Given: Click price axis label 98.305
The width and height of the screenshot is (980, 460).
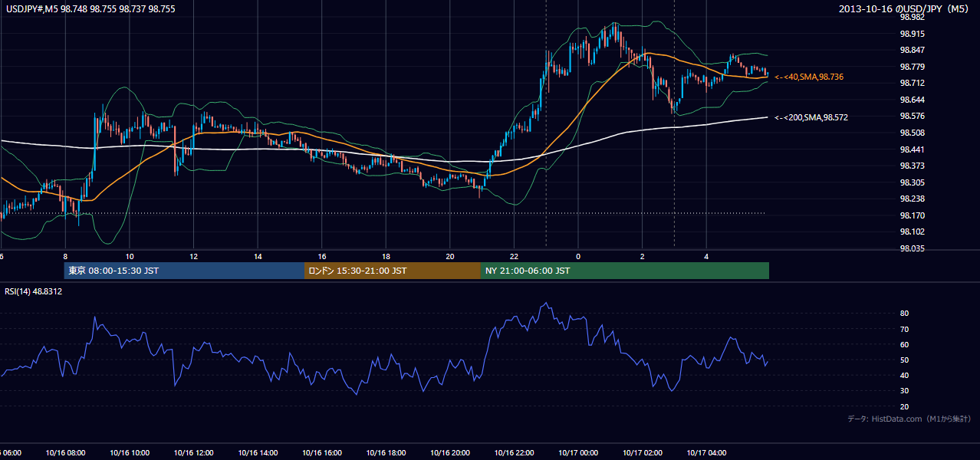Looking at the screenshot, I should click(912, 182).
